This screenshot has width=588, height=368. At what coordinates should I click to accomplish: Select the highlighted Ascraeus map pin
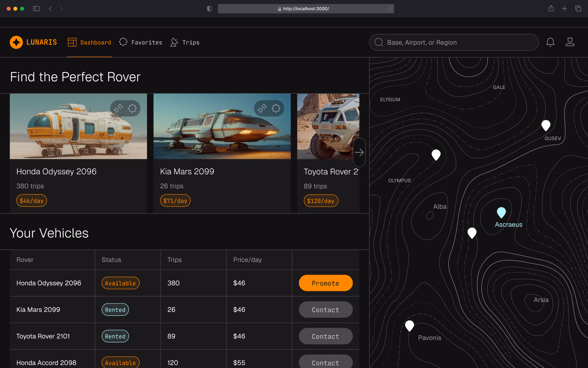click(501, 212)
